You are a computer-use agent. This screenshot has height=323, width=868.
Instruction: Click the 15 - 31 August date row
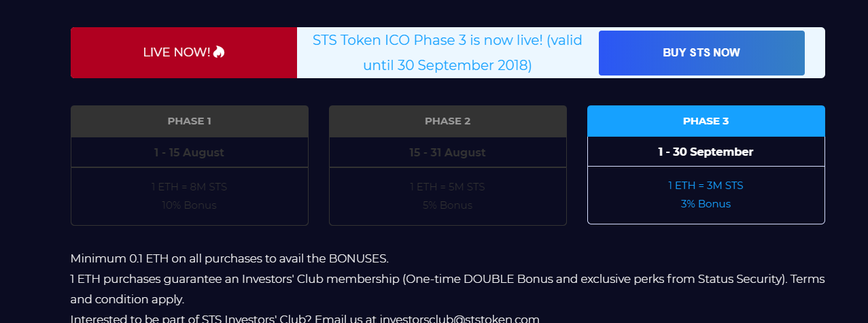coord(448,152)
